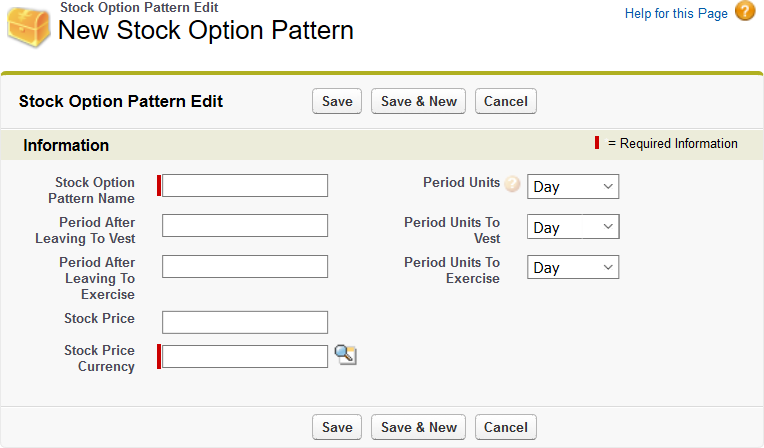Click Save & New below the form
This screenshot has height=448, width=764.
(x=418, y=427)
